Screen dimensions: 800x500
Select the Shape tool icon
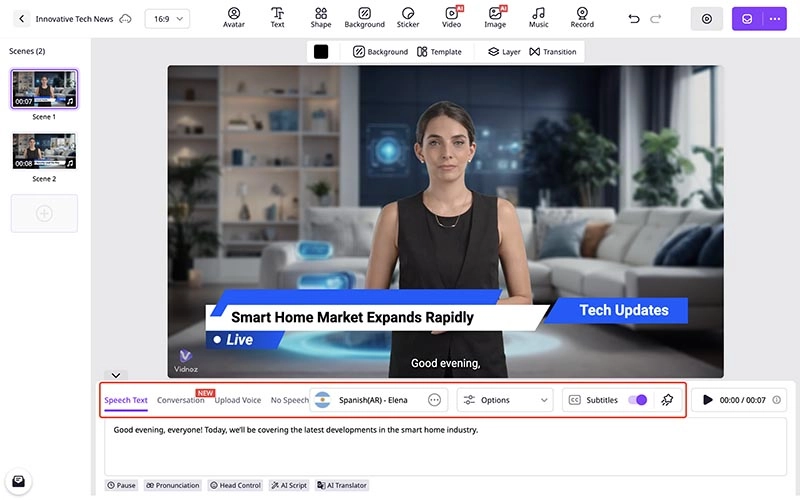pyautogui.click(x=321, y=17)
